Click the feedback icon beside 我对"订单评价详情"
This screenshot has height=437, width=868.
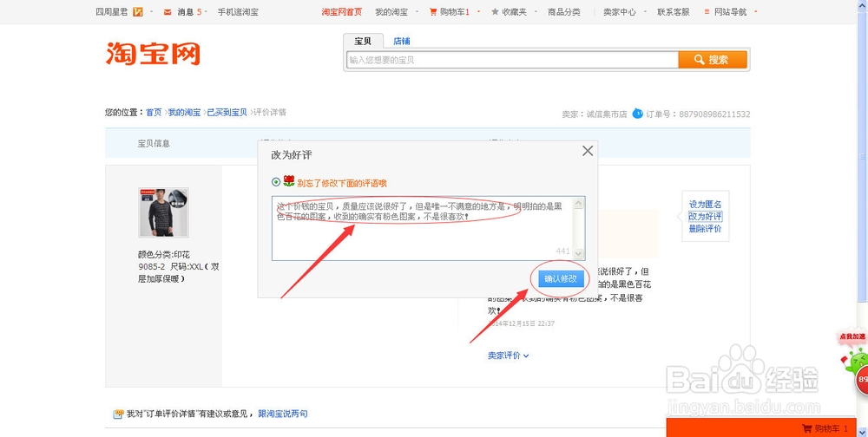118,414
